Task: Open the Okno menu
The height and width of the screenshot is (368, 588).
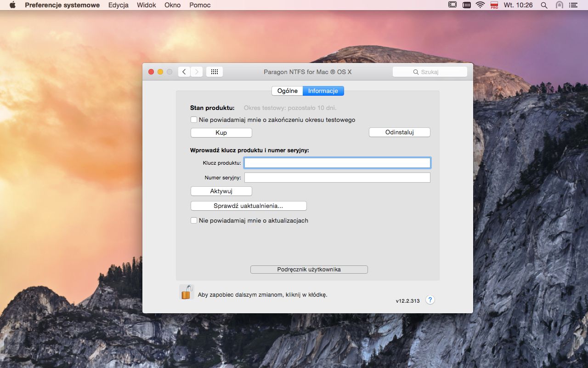Action: (173, 5)
